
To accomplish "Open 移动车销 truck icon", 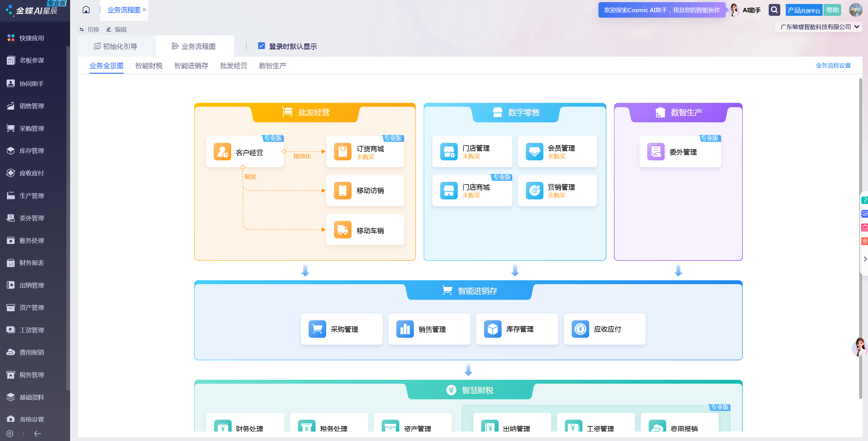I will [342, 229].
